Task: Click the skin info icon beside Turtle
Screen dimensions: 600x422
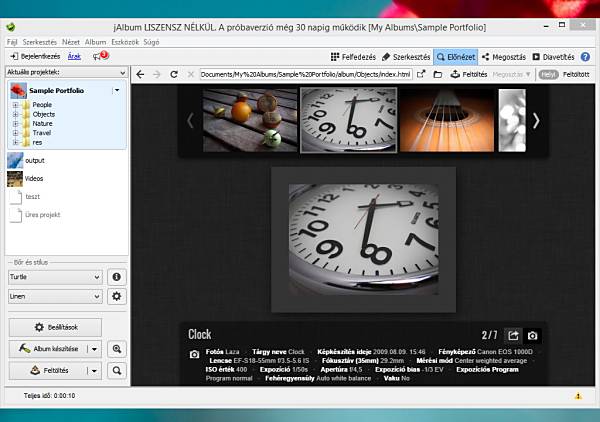Action: pyautogui.click(x=117, y=276)
